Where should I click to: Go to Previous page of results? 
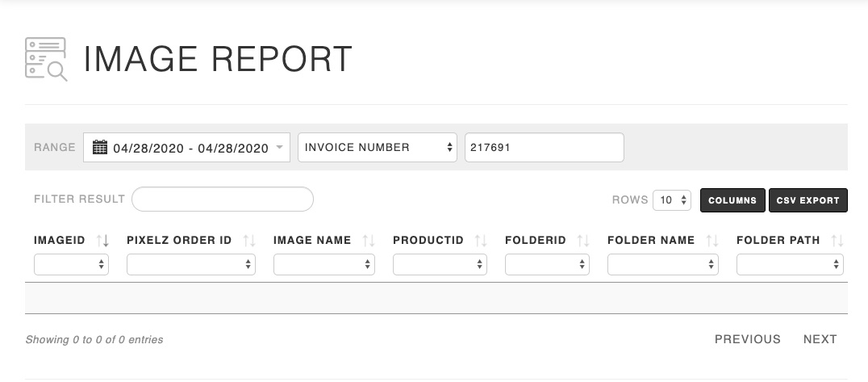click(747, 339)
